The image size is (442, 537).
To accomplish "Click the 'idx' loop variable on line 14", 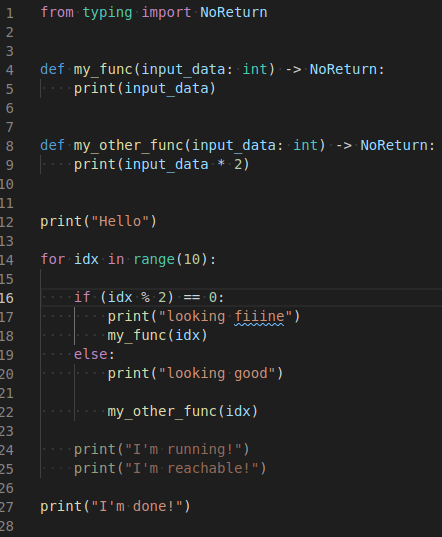I will tap(86, 259).
